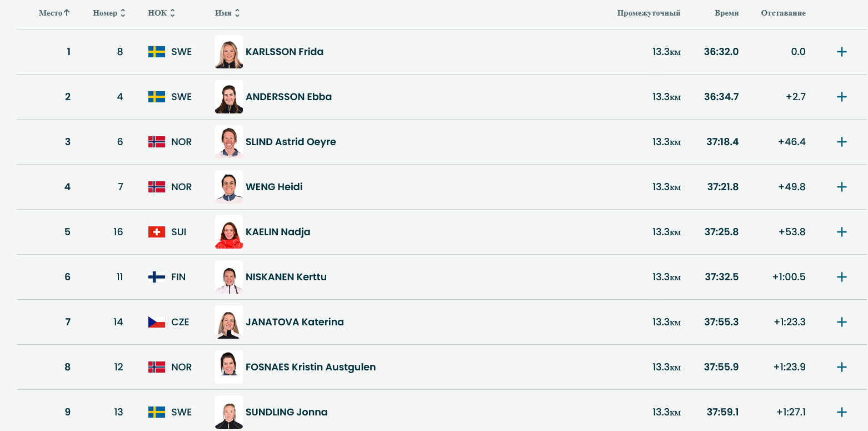Click Heidi Weng's athlete photo
The height and width of the screenshot is (431, 868).
tap(229, 187)
